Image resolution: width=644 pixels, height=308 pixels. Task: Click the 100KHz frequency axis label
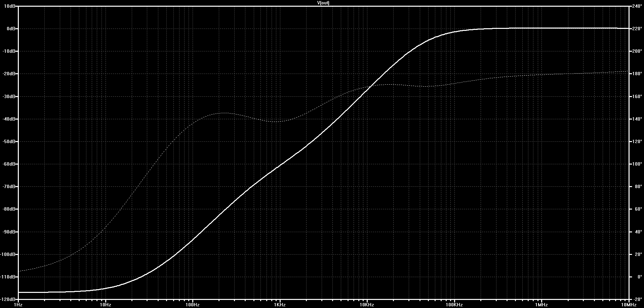point(454,305)
